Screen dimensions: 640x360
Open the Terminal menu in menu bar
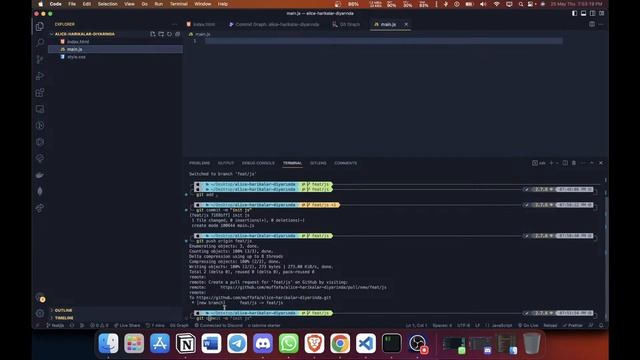(x=178, y=4)
